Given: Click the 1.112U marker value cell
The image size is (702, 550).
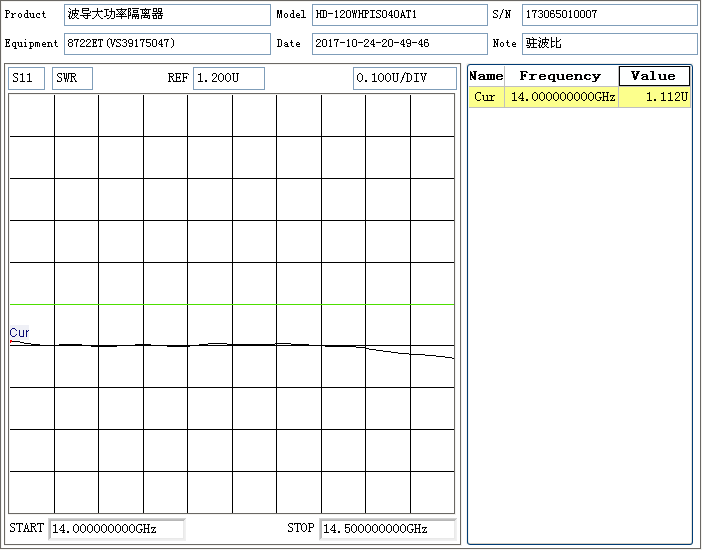Looking at the screenshot, I should (654, 97).
